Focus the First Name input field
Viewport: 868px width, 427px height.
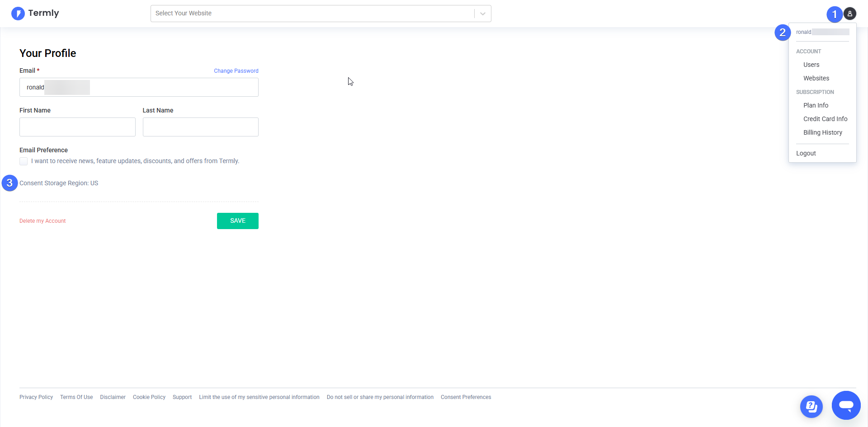(77, 127)
